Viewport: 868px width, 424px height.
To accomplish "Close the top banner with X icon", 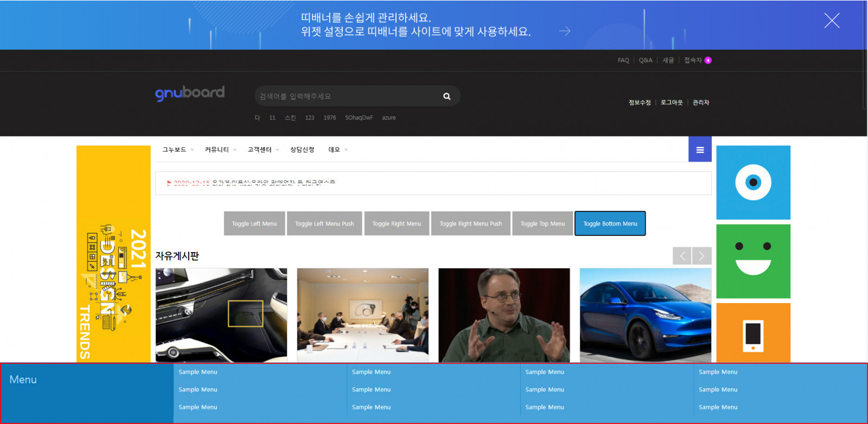I will pyautogui.click(x=831, y=21).
